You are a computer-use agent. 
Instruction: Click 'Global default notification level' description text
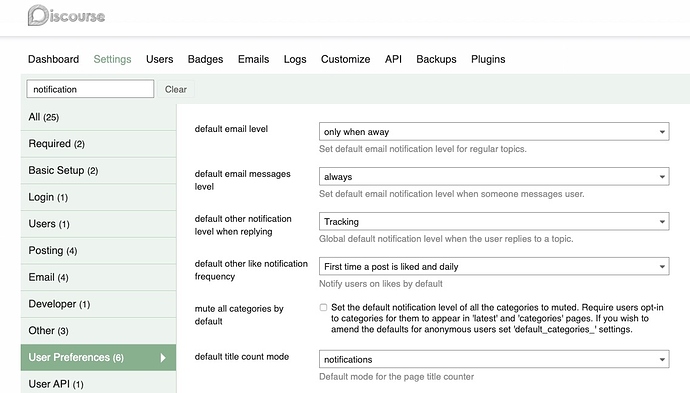point(446,239)
